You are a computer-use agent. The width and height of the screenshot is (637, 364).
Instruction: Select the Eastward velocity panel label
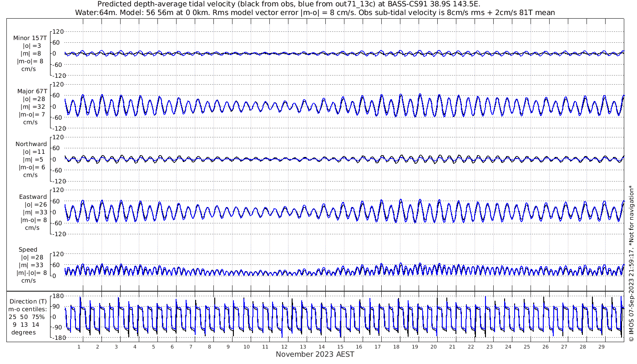[x=33, y=197]
